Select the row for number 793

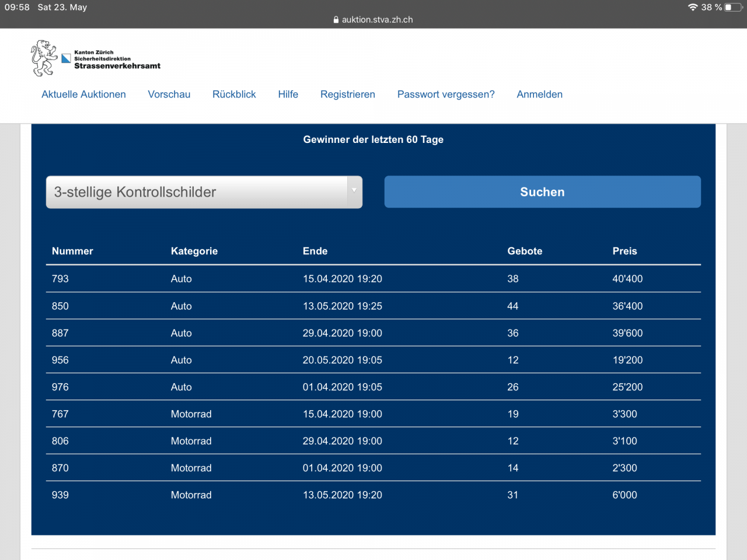point(373,279)
